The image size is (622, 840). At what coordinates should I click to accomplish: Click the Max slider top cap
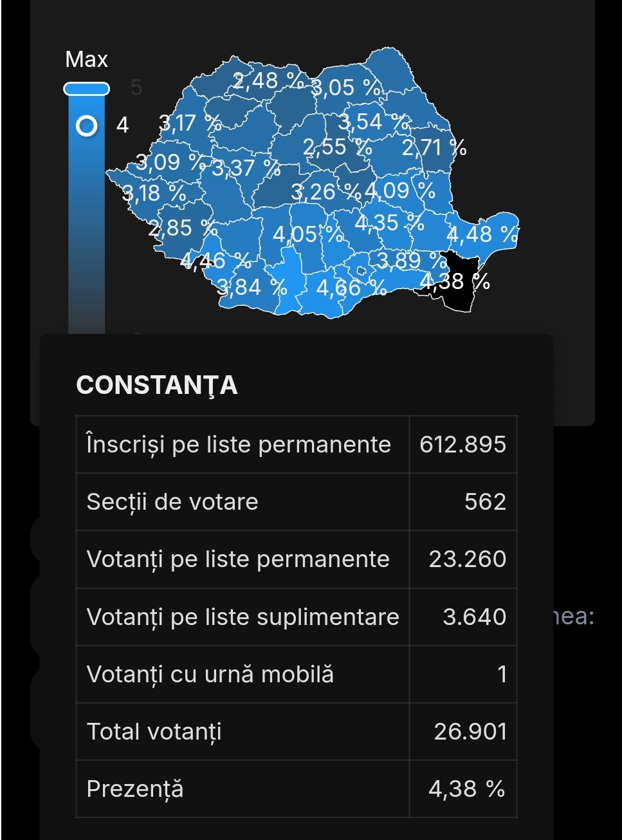87,89
